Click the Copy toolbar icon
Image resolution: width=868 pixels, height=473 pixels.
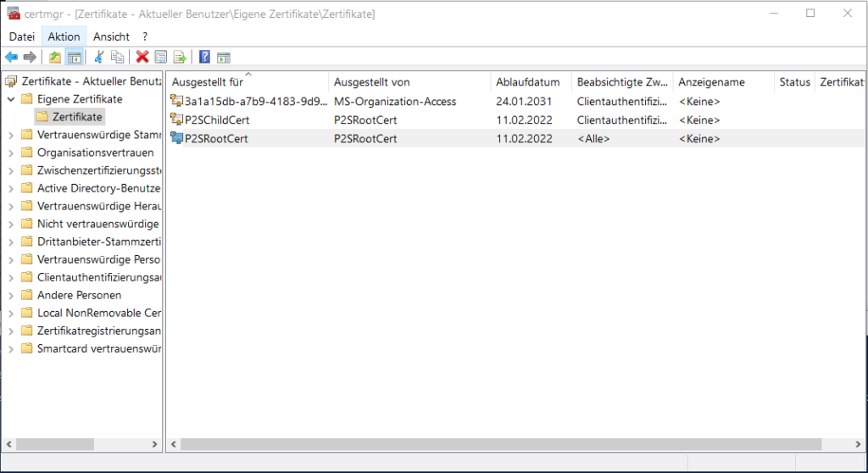click(117, 57)
